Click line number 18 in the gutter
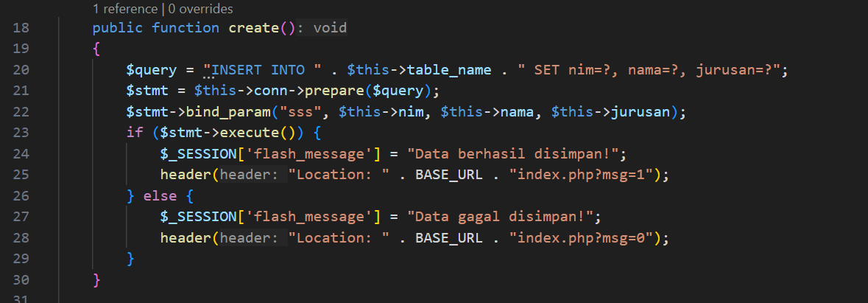Image resolution: width=868 pixels, height=303 pixels. (x=21, y=28)
